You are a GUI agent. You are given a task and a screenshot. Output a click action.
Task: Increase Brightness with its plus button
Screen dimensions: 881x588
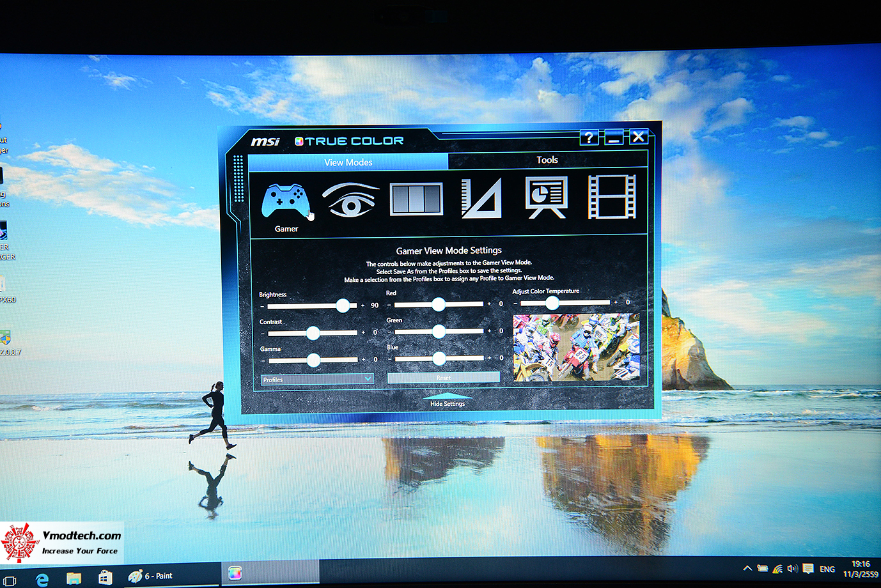click(x=363, y=306)
